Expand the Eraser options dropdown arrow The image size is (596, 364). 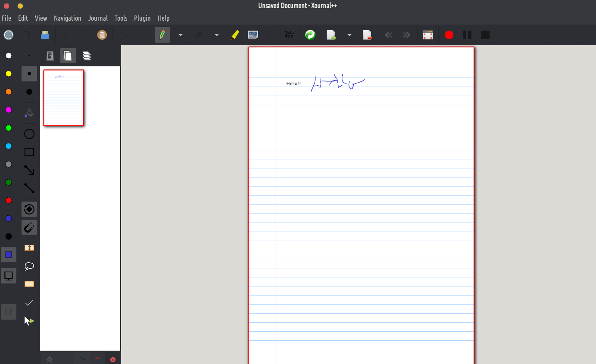[217, 35]
